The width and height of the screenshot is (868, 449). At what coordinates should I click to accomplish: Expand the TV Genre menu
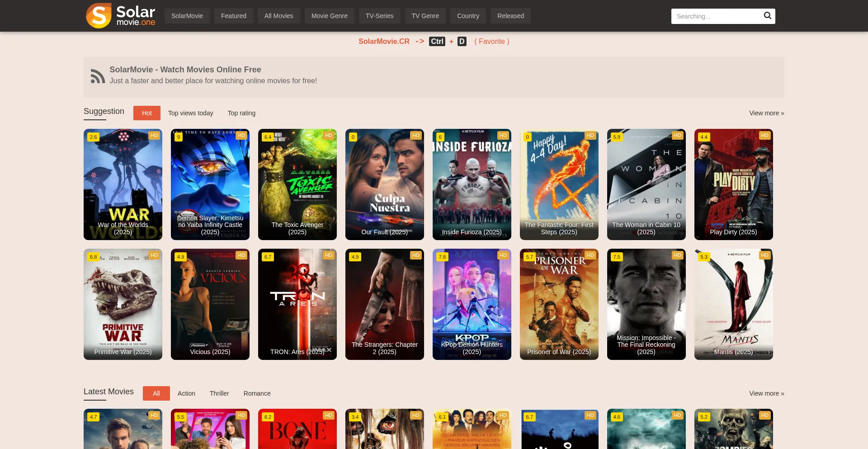425,16
